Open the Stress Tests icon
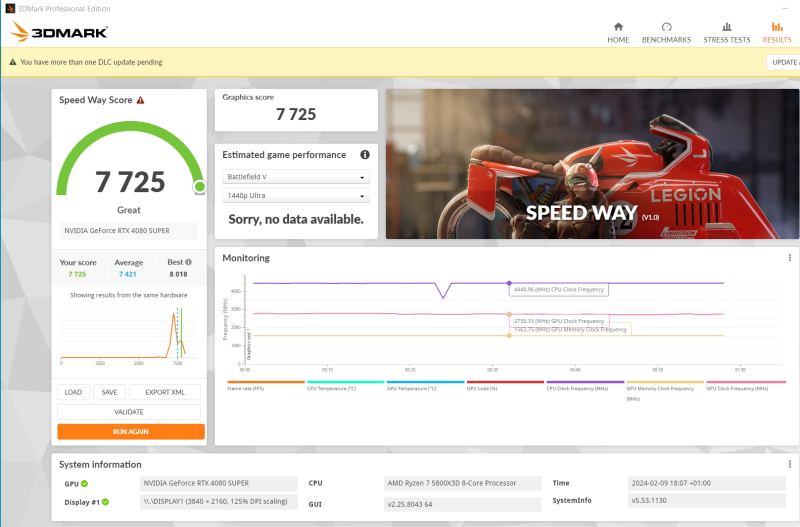Viewport: 800px width, 527px height. tap(727, 27)
